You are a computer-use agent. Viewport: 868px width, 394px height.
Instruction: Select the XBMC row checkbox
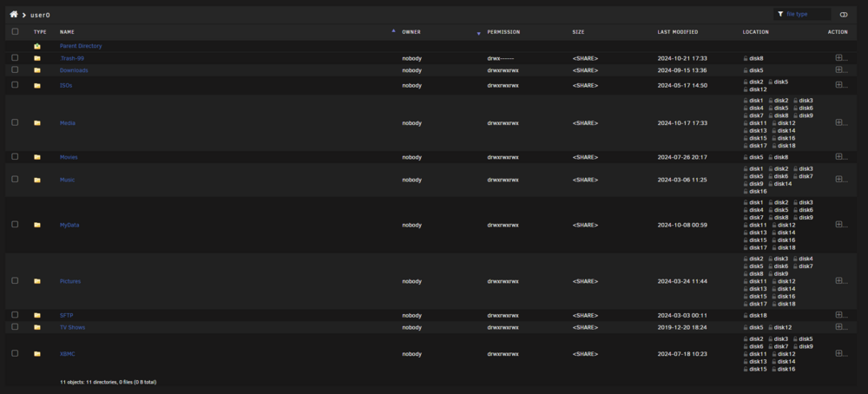[x=15, y=353]
